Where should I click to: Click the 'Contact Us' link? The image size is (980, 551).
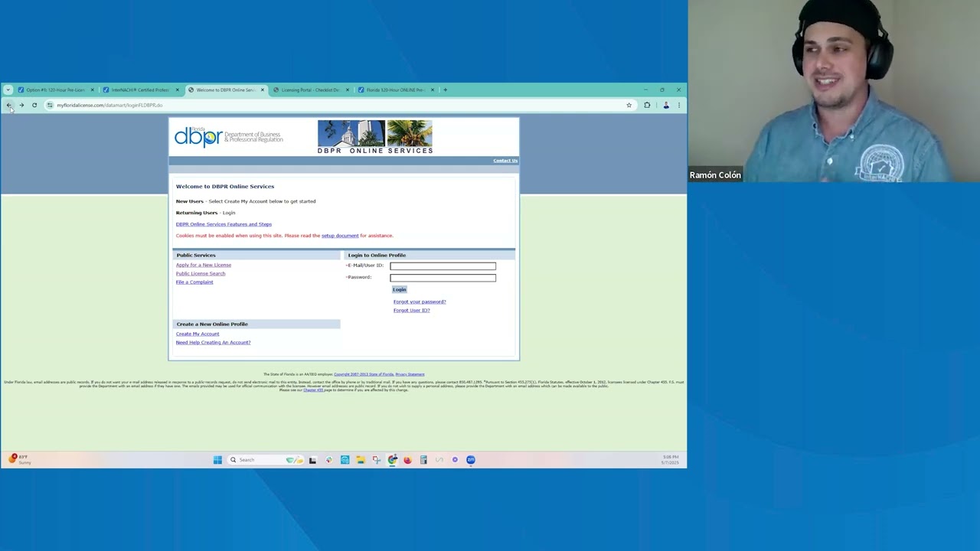click(505, 161)
